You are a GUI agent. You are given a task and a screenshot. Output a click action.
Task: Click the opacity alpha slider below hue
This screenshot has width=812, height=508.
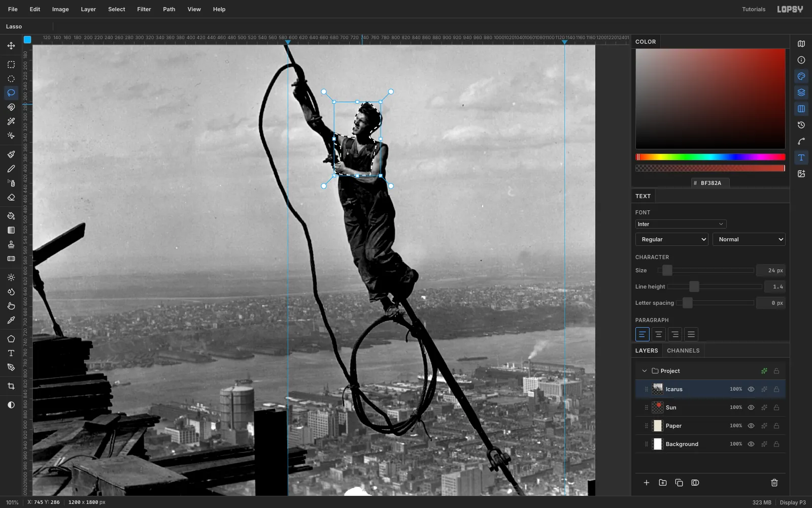point(710,168)
